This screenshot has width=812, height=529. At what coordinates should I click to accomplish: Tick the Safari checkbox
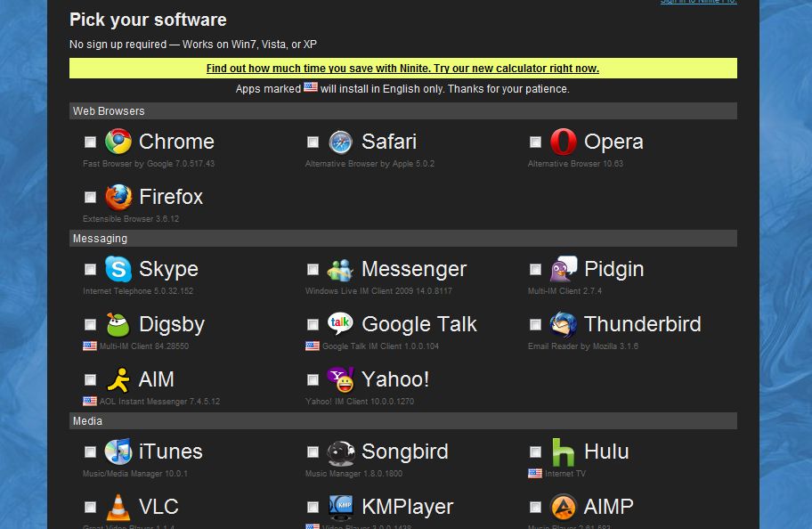click(313, 142)
